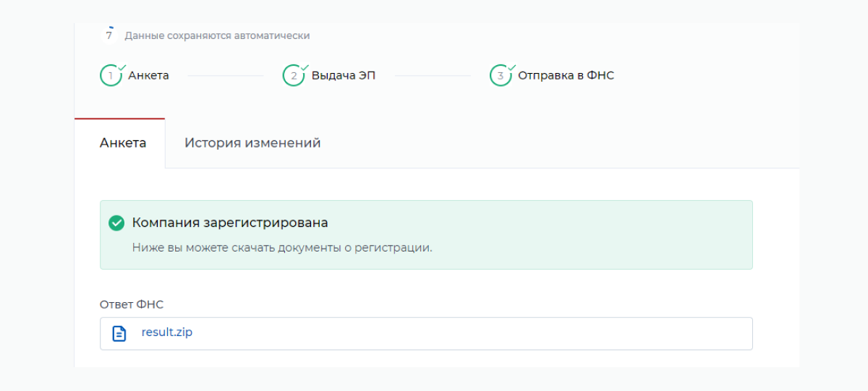Switch to the История изменений tab
The image size is (868, 391).
coord(252,143)
